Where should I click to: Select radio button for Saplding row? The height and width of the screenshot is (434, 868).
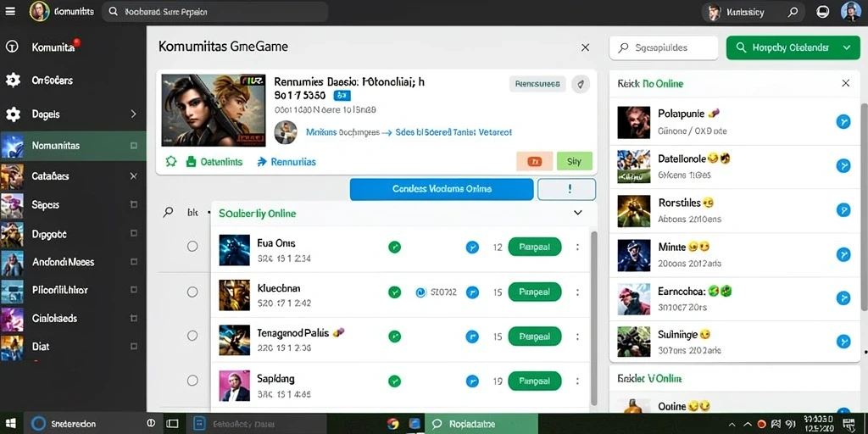(x=192, y=381)
